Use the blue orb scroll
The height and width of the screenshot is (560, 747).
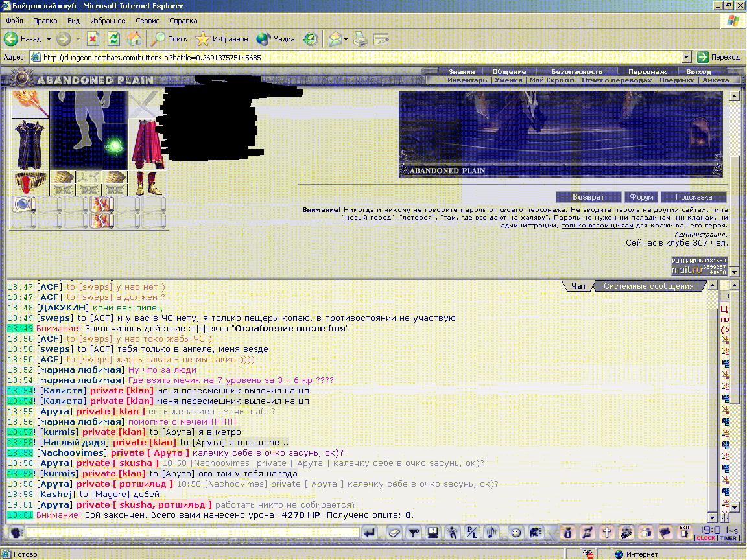click(x=24, y=205)
